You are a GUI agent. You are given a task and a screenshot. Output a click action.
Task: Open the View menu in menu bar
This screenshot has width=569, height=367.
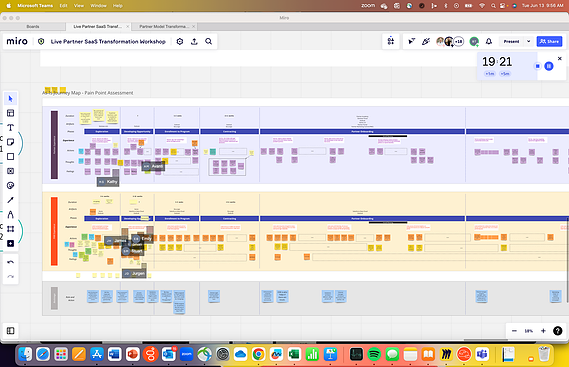[x=78, y=5]
